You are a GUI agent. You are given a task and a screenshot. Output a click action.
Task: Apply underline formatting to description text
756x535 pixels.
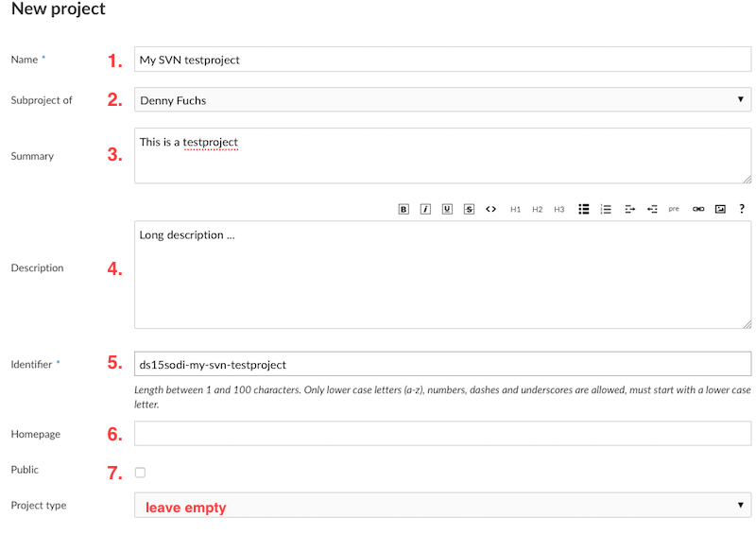[447, 209]
